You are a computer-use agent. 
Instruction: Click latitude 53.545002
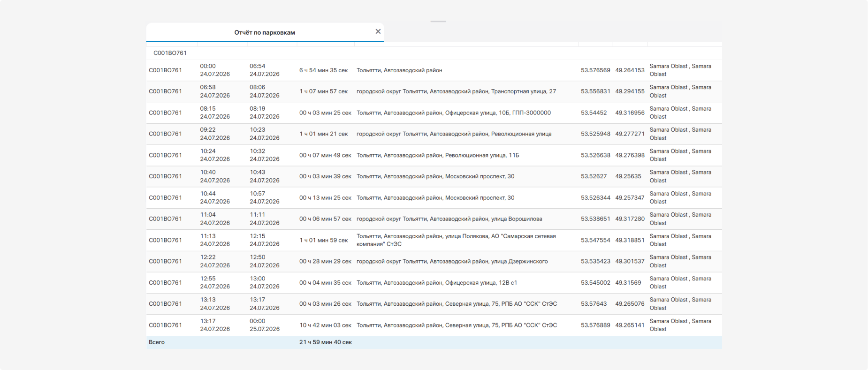(595, 283)
